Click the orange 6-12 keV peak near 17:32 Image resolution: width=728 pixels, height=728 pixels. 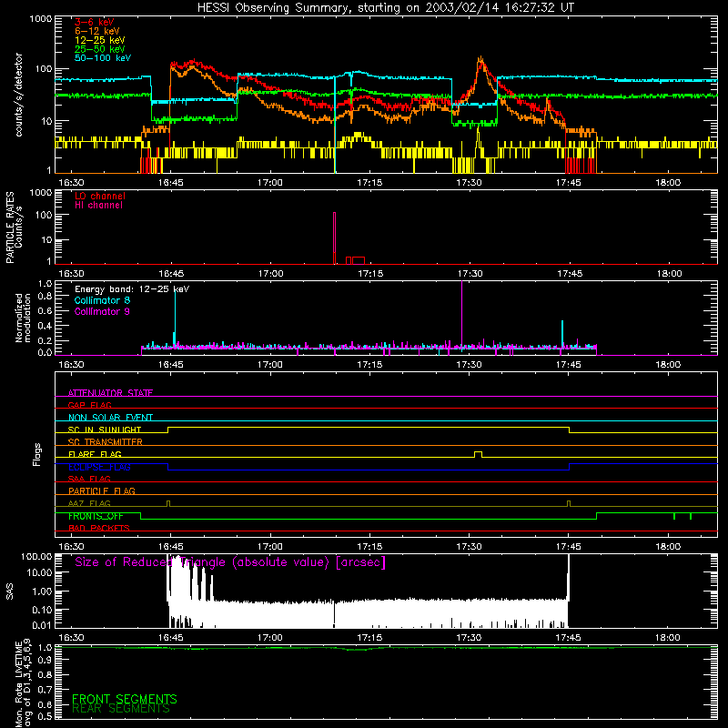click(480, 61)
